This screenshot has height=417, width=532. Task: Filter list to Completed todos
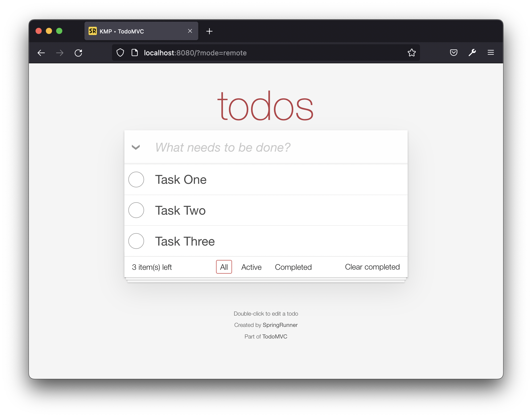tap(293, 267)
